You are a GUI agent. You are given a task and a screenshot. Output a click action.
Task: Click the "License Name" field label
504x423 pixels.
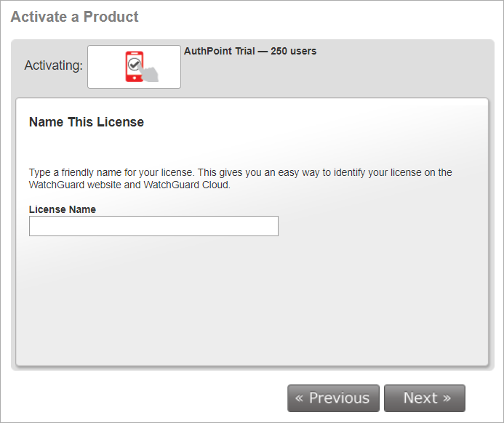pos(63,209)
